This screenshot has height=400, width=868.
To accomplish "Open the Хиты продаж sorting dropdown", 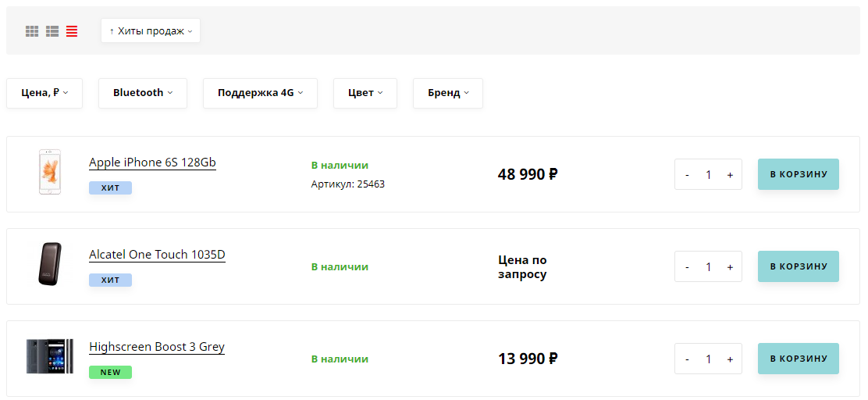I will (x=151, y=31).
